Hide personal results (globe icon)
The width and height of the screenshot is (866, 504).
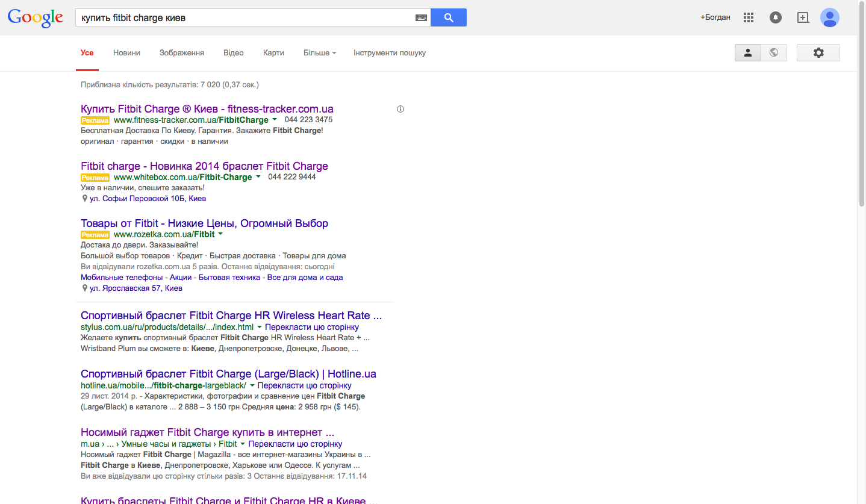[774, 53]
